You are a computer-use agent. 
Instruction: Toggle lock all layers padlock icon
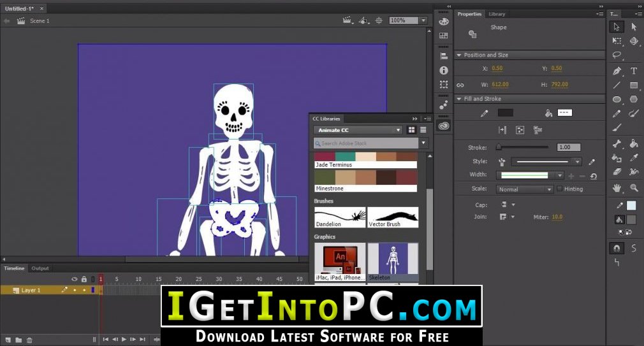pos(84,279)
